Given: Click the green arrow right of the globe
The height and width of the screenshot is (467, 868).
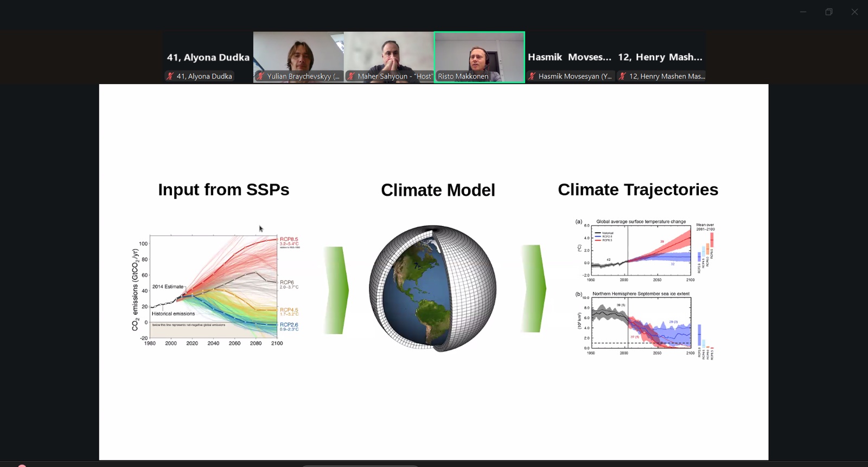Looking at the screenshot, I should point(533,289).
